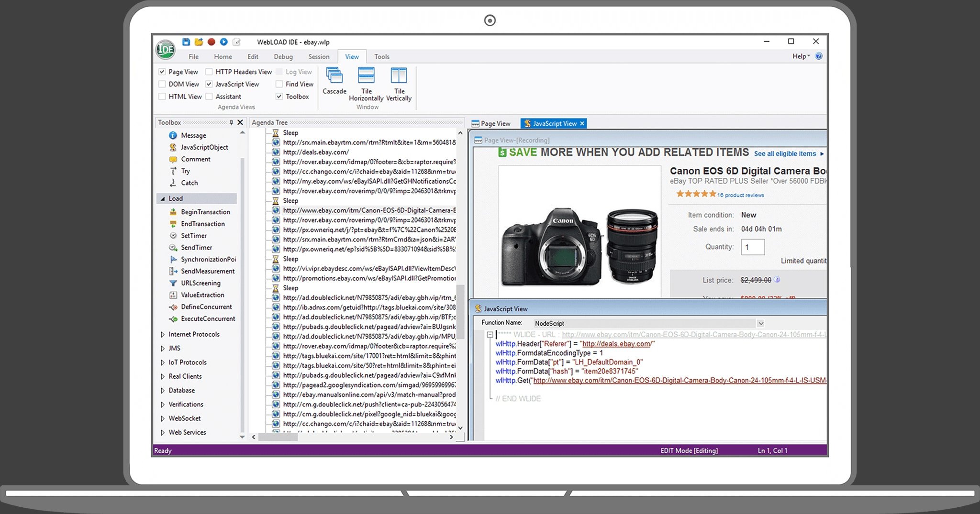The image size is (980, 514).
Task: Select the Message toolbox item
Action: tap(193, 136)
